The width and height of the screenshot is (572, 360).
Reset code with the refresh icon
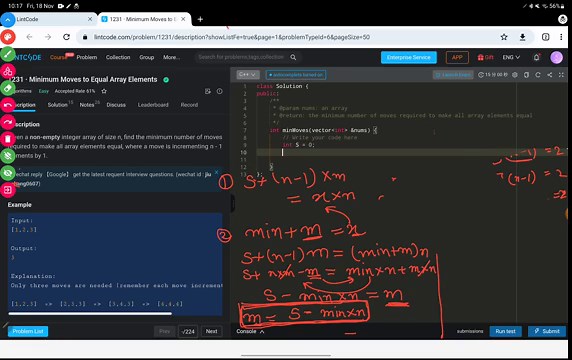[538, 75]
